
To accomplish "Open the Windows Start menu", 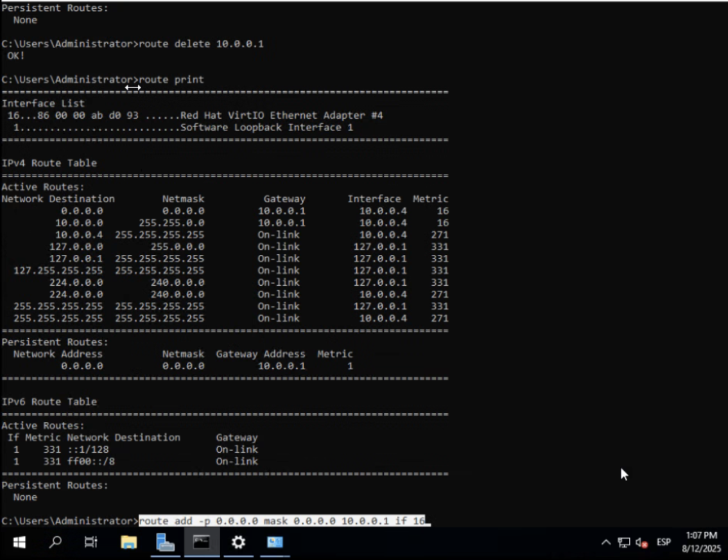I will [x=19, y=542].
